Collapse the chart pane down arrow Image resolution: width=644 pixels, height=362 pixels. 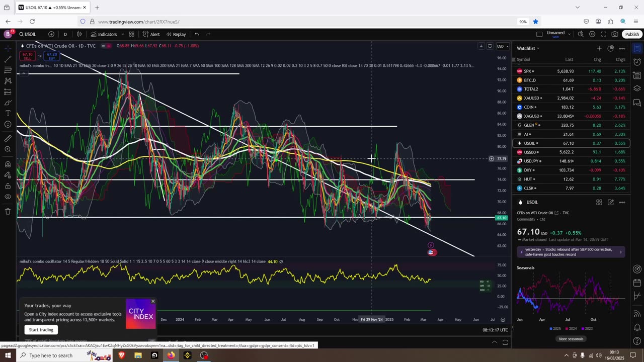point(481,46)
